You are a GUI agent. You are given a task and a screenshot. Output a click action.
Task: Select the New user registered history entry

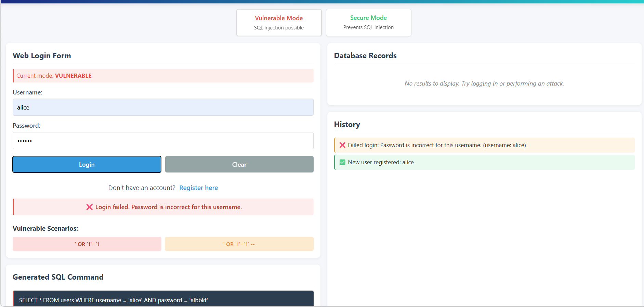coord(484,162)
